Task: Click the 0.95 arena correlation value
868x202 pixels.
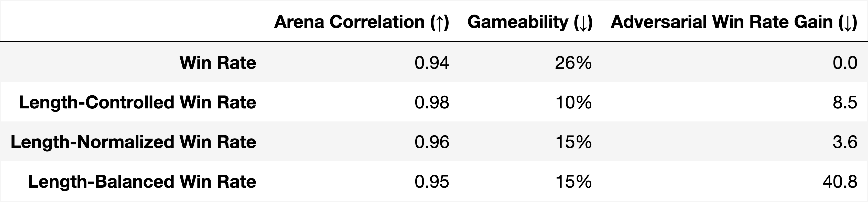Action: tap(432, 182)
